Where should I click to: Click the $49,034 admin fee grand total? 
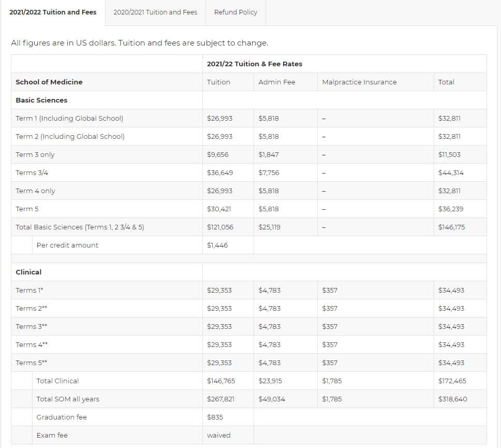(x=272, y=399)
